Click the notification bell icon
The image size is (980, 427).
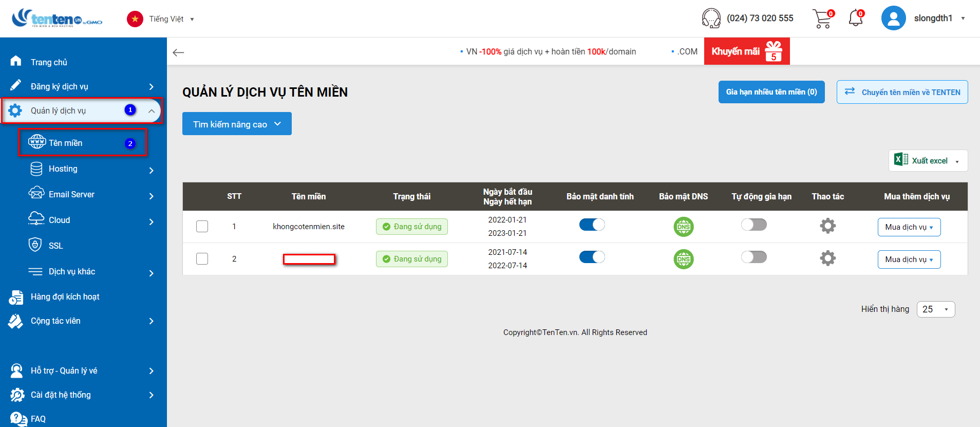click(x=855, y=19)
